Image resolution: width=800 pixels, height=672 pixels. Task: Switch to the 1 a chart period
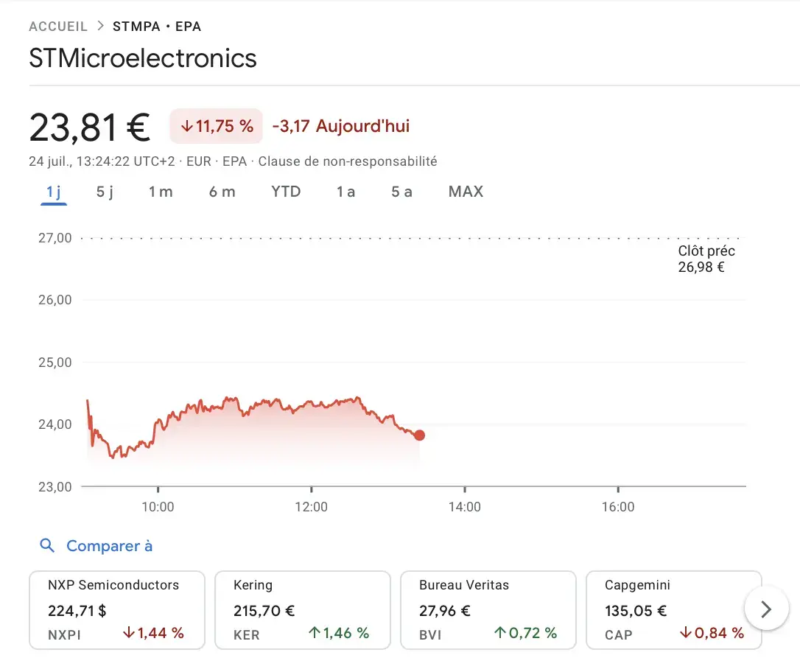345,192
